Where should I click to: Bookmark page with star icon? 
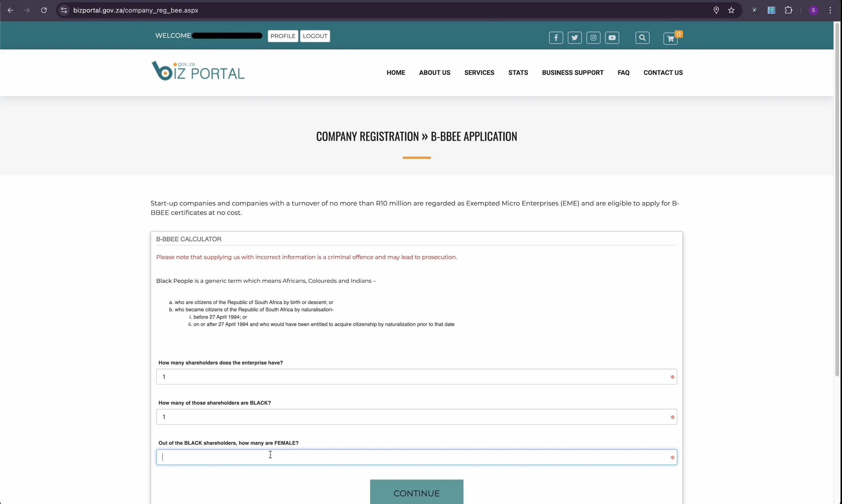tap(731, 10)
